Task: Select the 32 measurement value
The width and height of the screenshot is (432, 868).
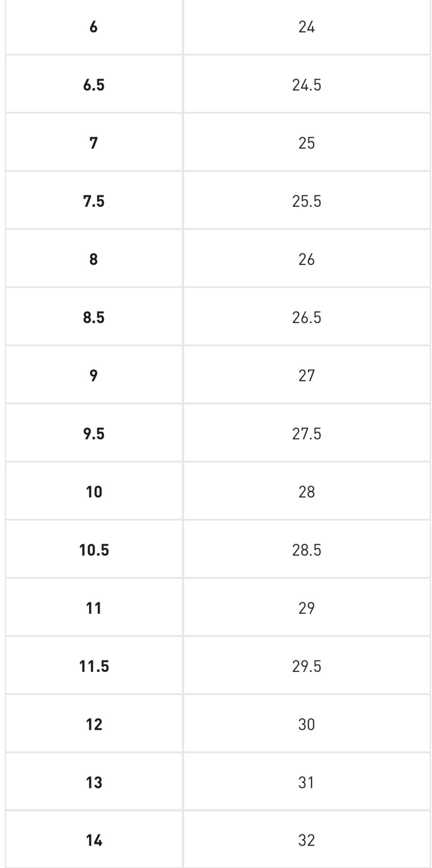Action: pyautogui.click(x=307, y=841)
